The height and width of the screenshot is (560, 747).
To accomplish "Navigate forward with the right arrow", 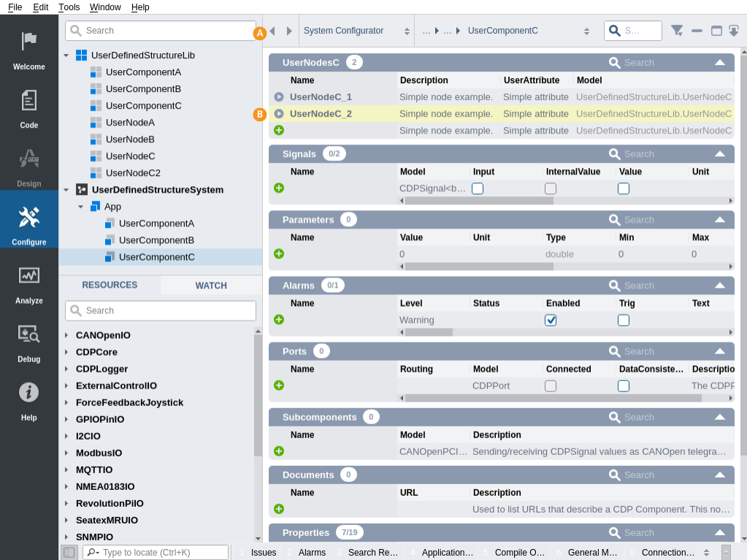I will [289, 31].
